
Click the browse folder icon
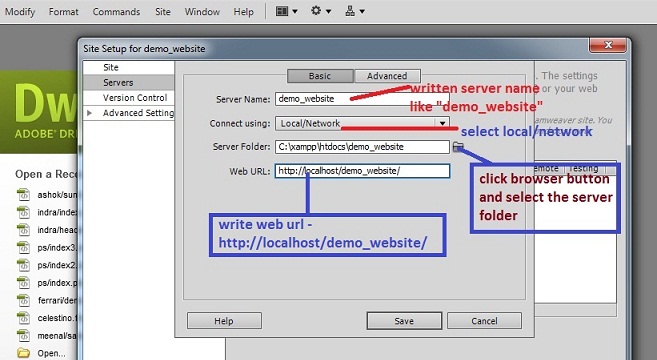tap(458, 146)
